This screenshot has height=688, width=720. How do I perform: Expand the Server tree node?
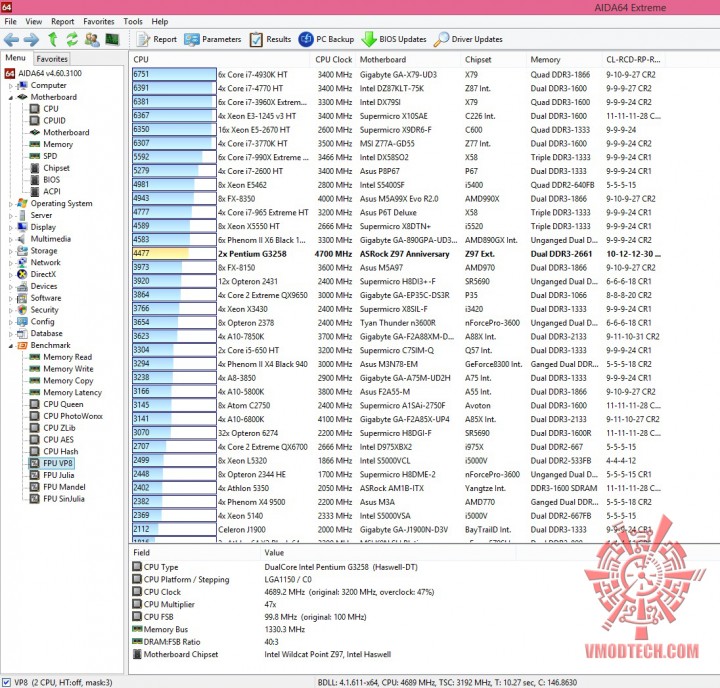[11, 215]
